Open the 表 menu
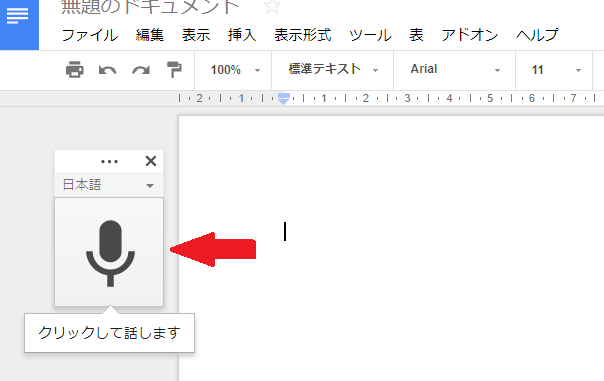 (416, 35)
